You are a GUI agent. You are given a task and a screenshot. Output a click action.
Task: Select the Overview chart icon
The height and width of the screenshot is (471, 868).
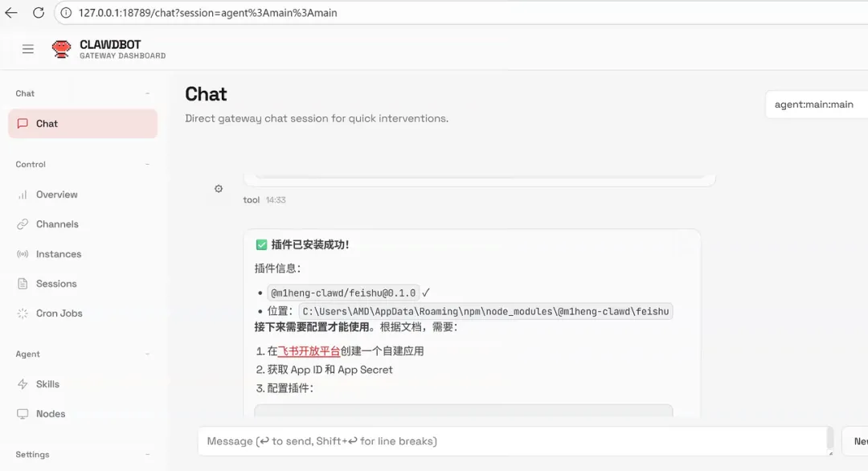pyautogui.click(x=24, y=195)
